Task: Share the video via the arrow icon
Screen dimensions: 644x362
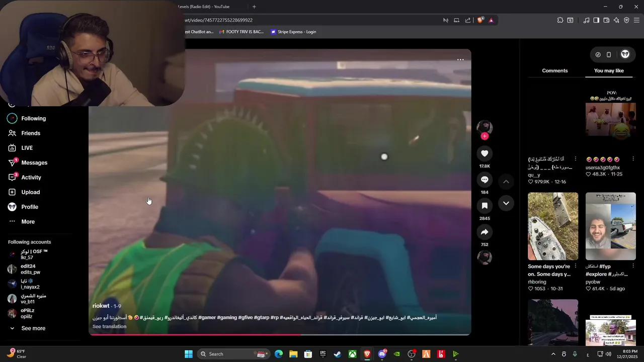Action: pos(485,232)
